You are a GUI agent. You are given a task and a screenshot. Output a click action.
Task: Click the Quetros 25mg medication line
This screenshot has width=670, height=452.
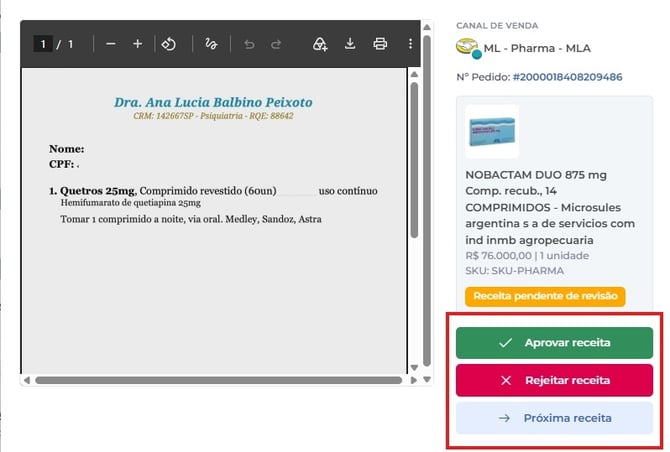pyautogui.click(x=213, y=191)
